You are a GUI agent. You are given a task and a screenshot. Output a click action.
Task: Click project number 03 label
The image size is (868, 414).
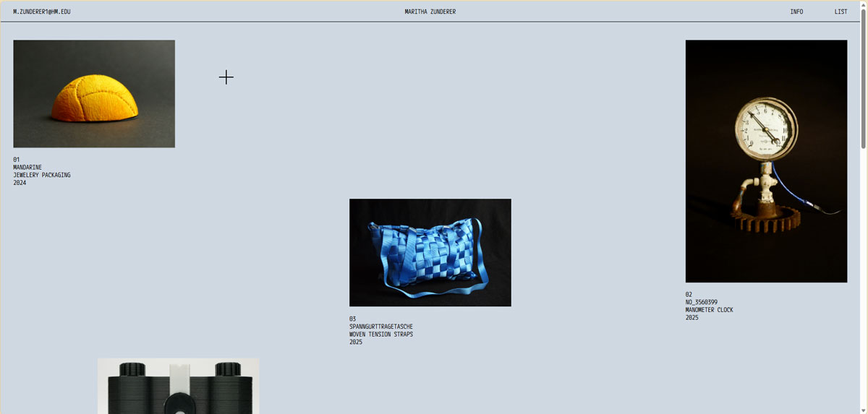353,319
